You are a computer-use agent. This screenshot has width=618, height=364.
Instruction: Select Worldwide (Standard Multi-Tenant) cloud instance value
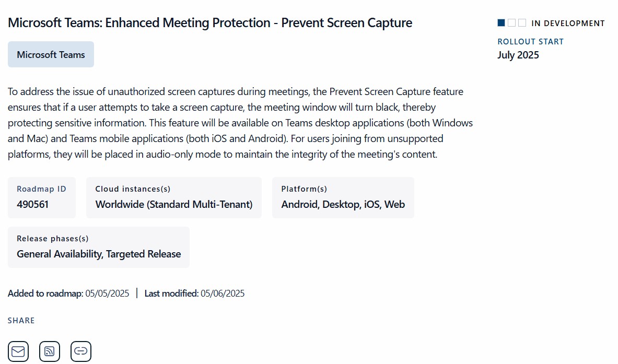pos(173,204)
